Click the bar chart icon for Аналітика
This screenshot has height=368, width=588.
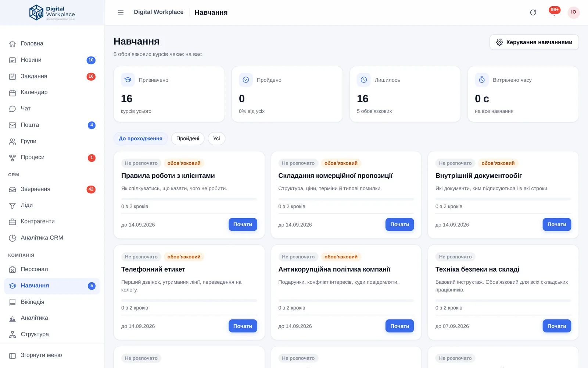point(12,319)
